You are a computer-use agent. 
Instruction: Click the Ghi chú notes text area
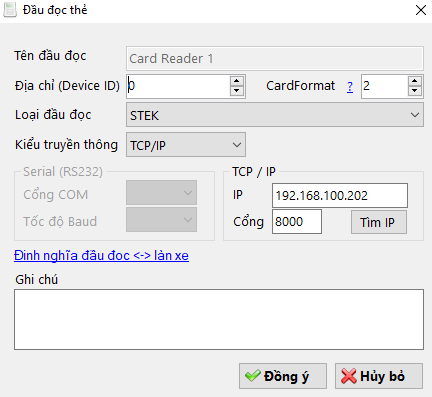click(x=219, y=319)
